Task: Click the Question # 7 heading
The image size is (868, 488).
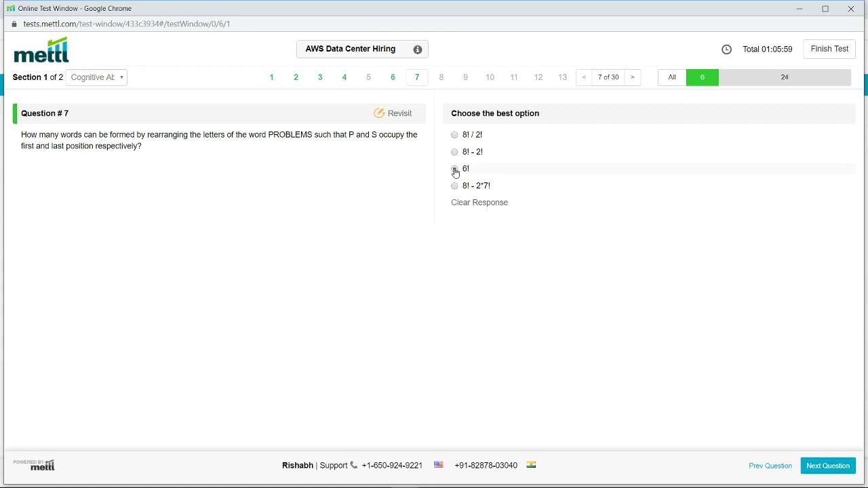Action: click(x=45, y=113)
